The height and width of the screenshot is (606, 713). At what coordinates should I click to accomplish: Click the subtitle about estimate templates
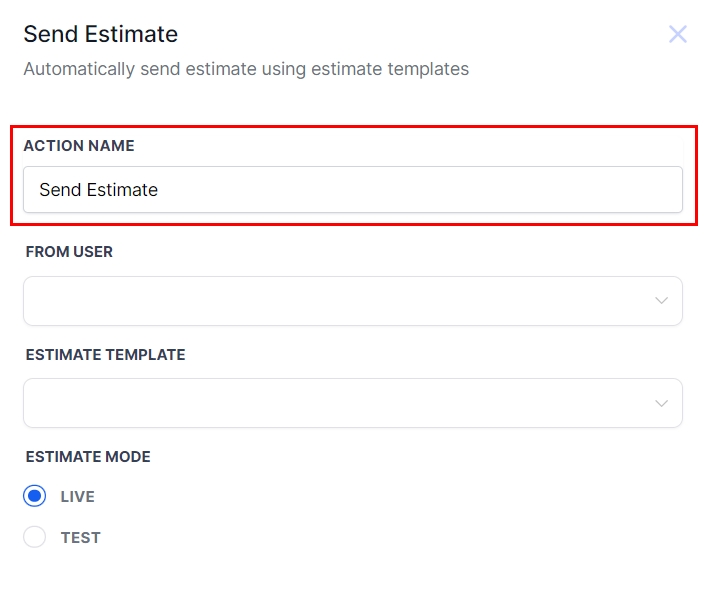point(246,69)
